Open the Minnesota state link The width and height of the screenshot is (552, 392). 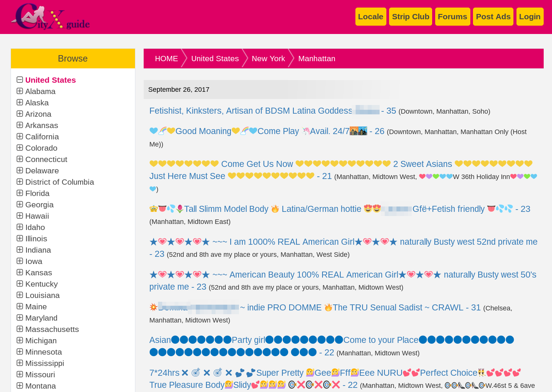43,352
